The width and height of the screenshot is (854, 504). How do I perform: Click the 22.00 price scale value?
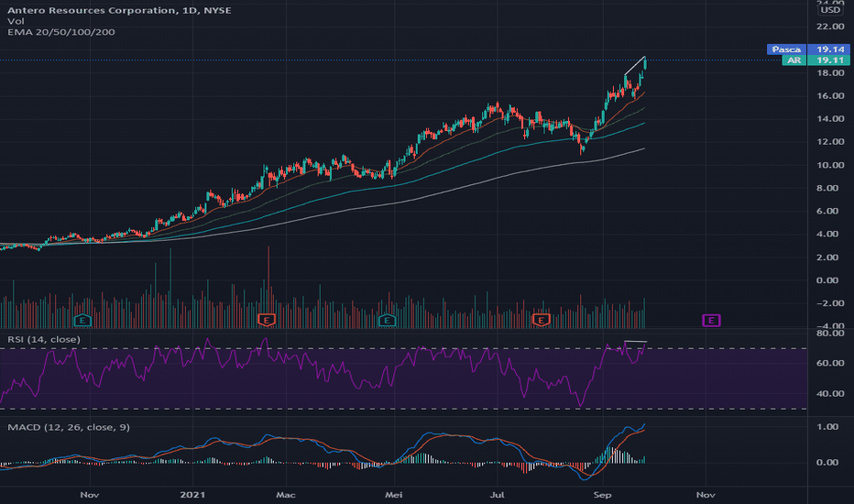[x=830, y=27]
